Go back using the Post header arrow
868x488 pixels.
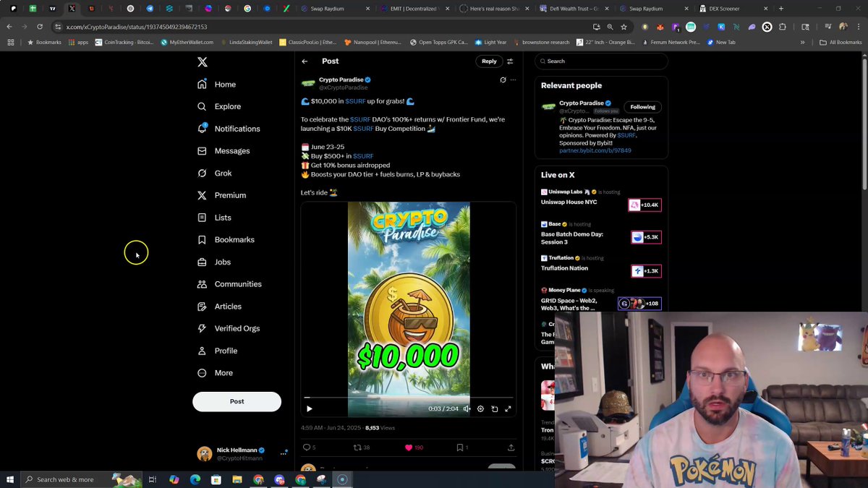coord(305,61)
